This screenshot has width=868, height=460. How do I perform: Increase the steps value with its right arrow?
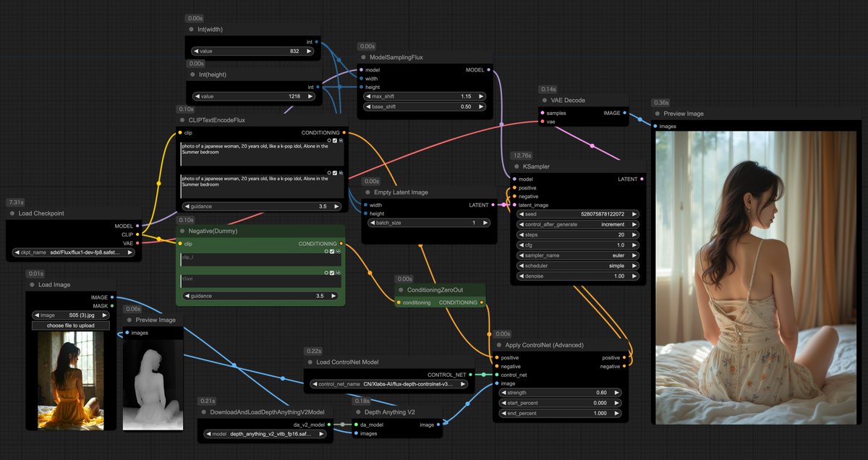(635, 234)
